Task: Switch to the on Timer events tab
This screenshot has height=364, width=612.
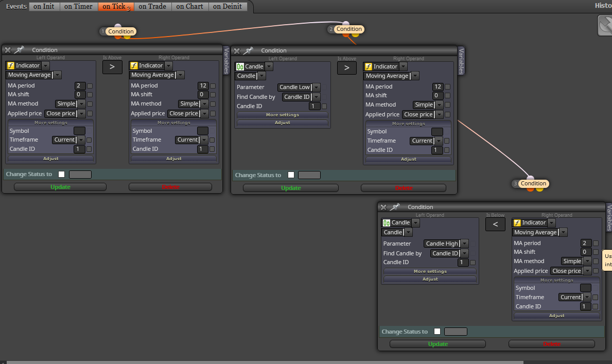Action: (78, 6)
